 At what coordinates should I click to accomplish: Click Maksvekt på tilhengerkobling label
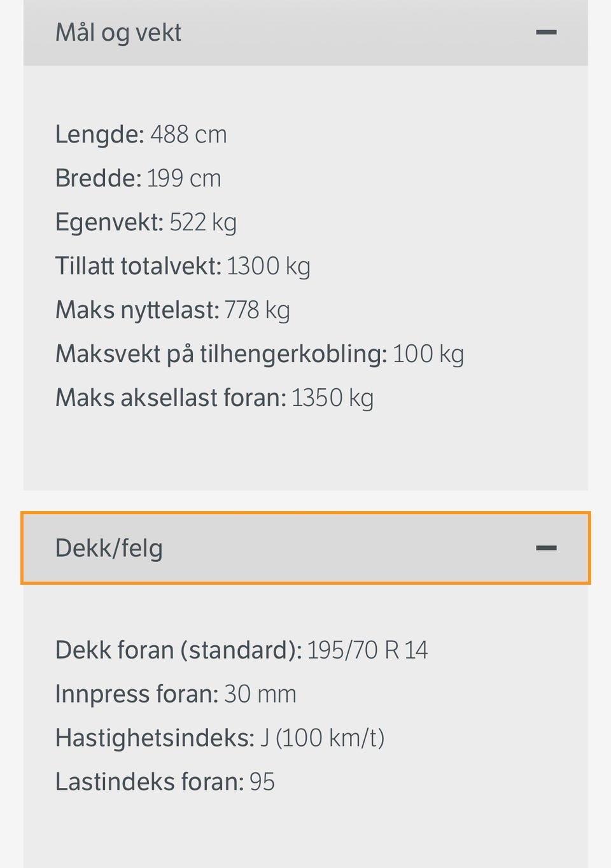(x=221, y=354)
